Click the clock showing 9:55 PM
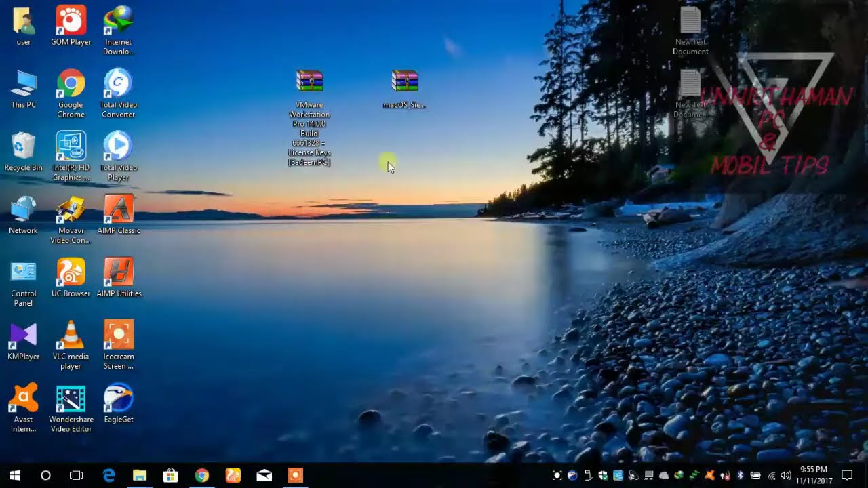 point(814,475)
